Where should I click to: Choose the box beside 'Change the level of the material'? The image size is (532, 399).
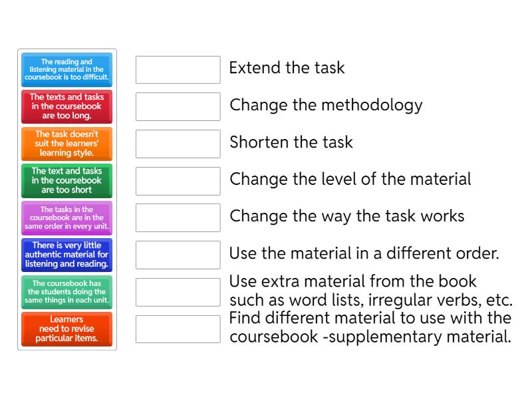[178, 181]
